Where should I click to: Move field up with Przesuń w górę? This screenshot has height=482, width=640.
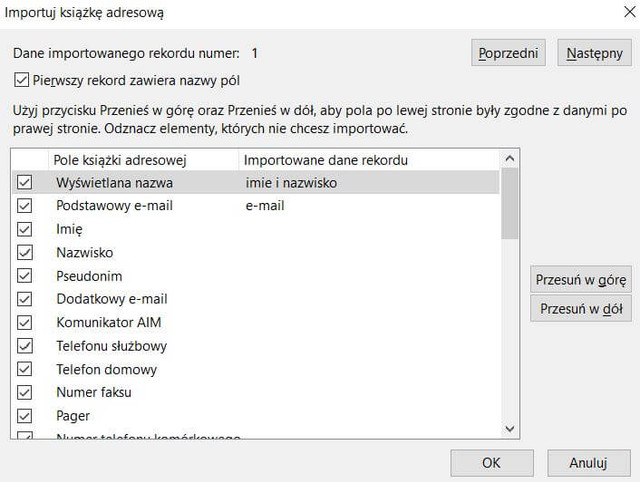[x=581, y=280]
